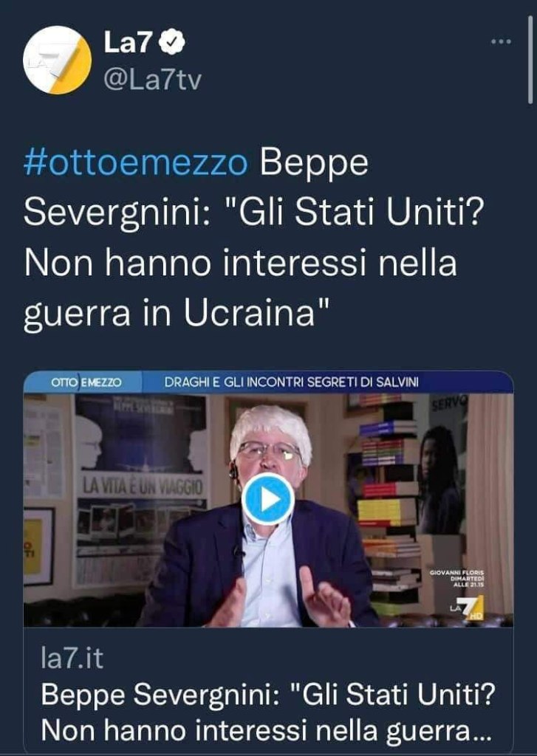Click the second line of the link card title

point(266,730)
